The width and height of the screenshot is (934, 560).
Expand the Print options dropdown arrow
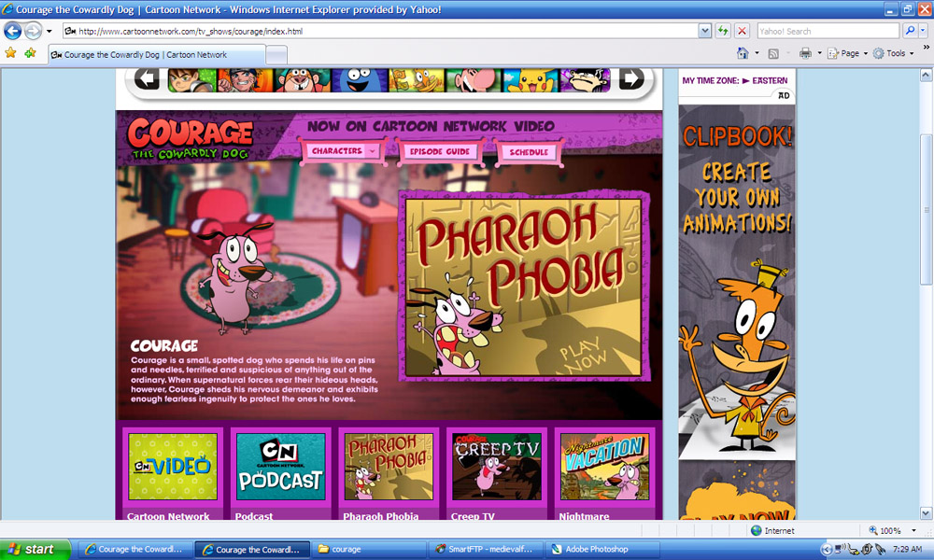820,53
